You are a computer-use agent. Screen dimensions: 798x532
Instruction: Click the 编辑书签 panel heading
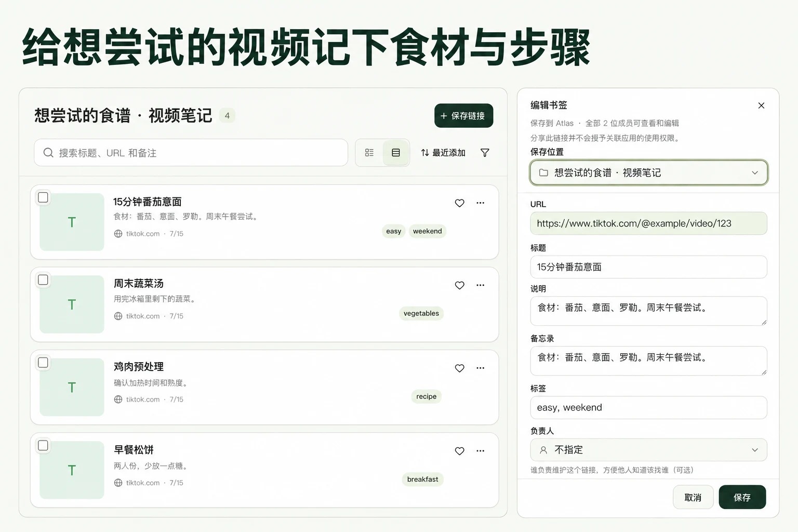click(549, 105)
